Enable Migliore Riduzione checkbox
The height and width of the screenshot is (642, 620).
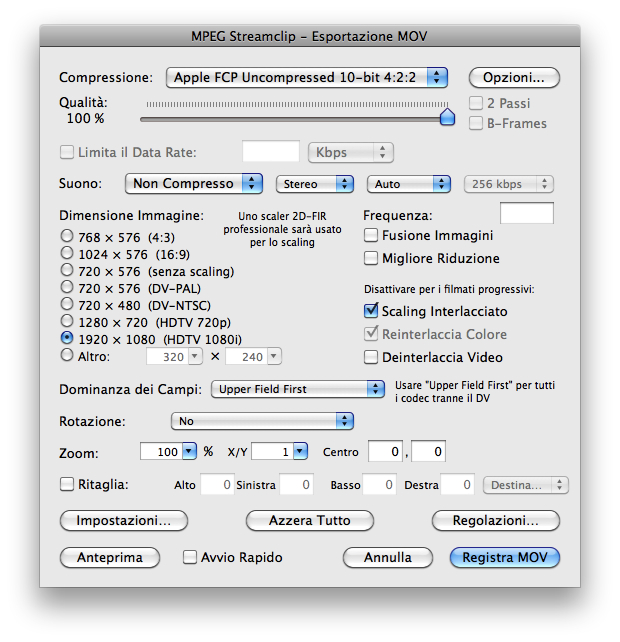click(x=371, y=258)
